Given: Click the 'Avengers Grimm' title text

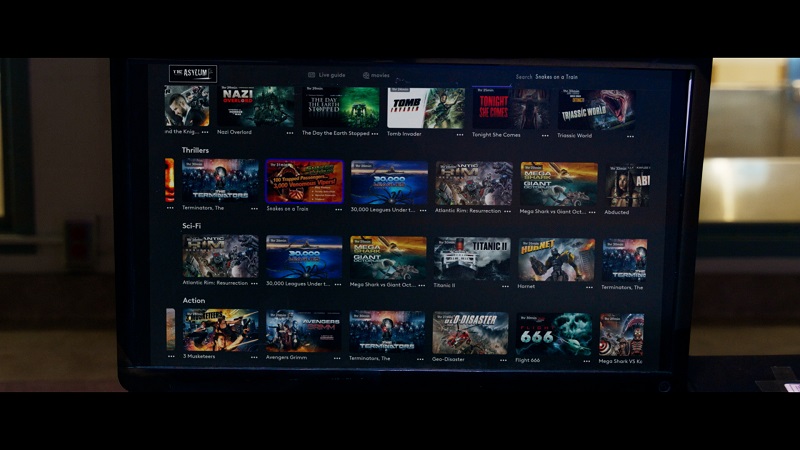Looking at the screenshot, I should [x=286, y=358].
